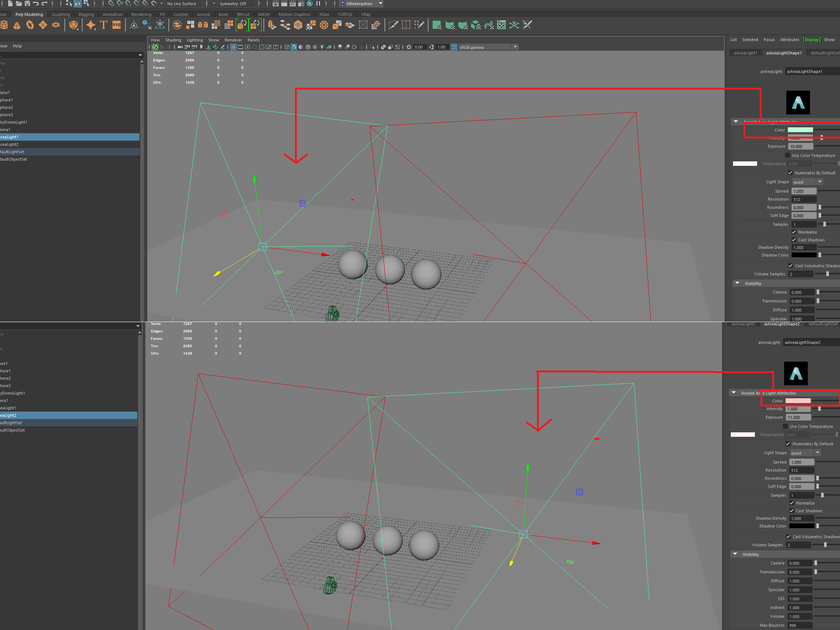
Task: Click the Pause render icon
Action: coord(318,3)
